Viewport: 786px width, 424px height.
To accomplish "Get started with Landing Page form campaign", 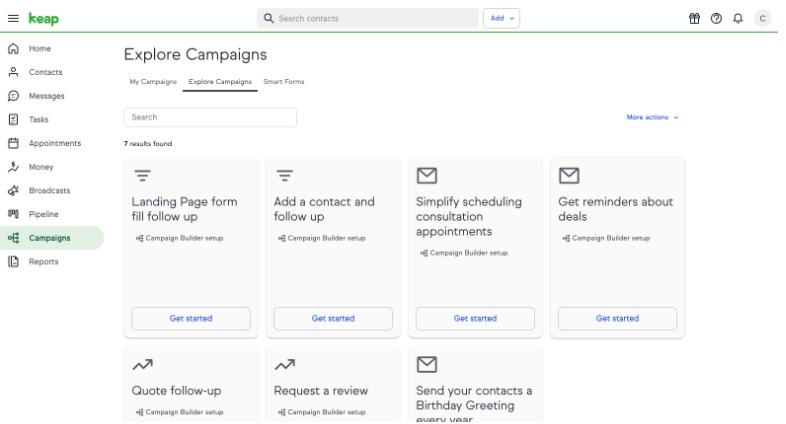I will tap(191, 318).
